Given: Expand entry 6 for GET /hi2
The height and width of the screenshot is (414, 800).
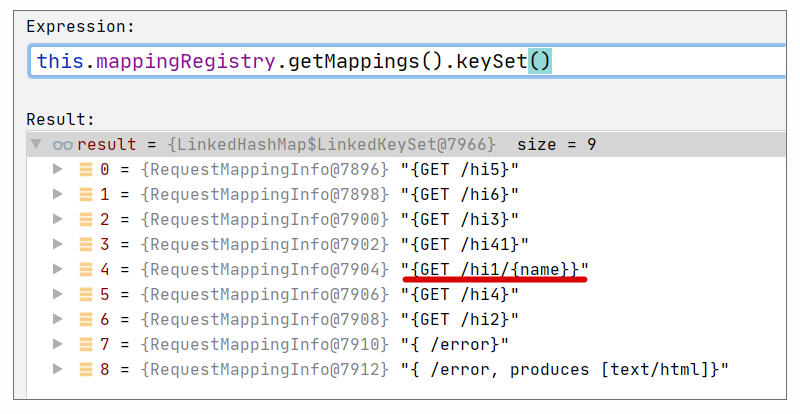Looking at the screenshot, I should point(58,319).
